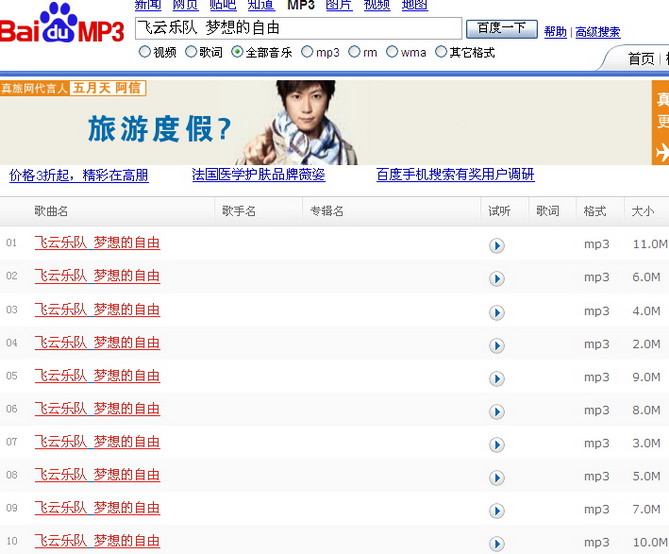Play preview for song row 10

[x=497, y=543]
